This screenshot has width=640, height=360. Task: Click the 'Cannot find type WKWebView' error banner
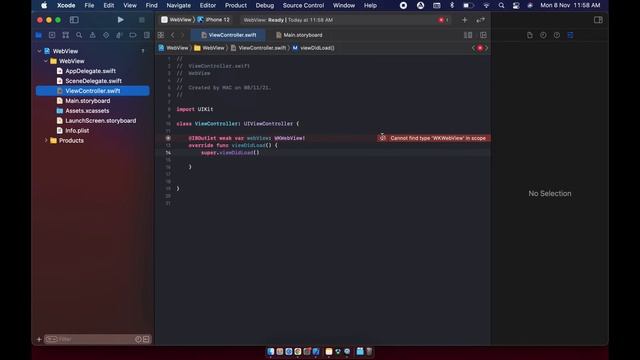tap(433, 138)
